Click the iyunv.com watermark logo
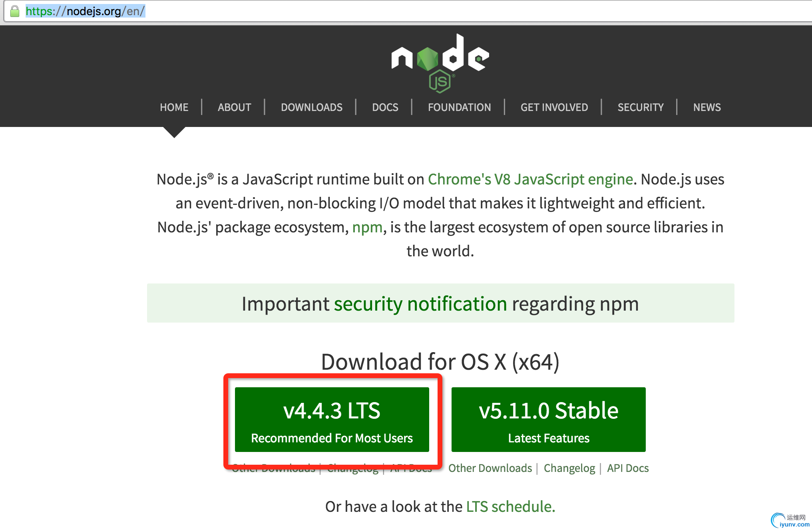The height and width of the screenshot is (531, 812). [790, 521]
